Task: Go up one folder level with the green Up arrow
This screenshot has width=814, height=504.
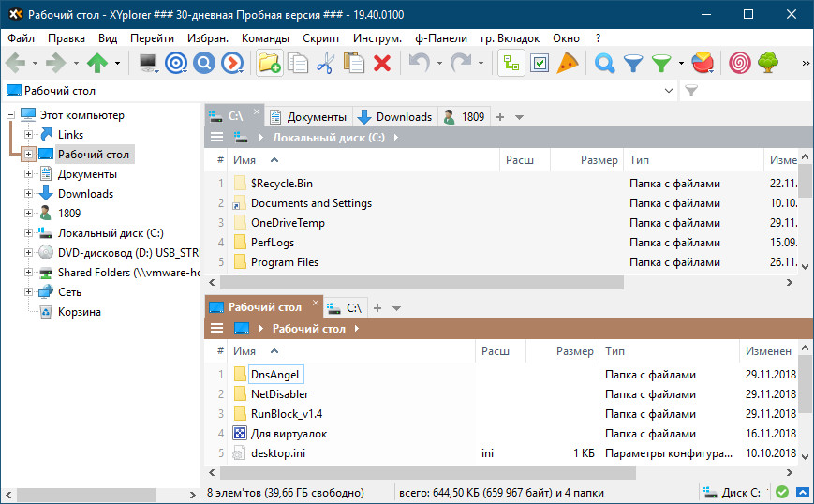Action: 97,64
